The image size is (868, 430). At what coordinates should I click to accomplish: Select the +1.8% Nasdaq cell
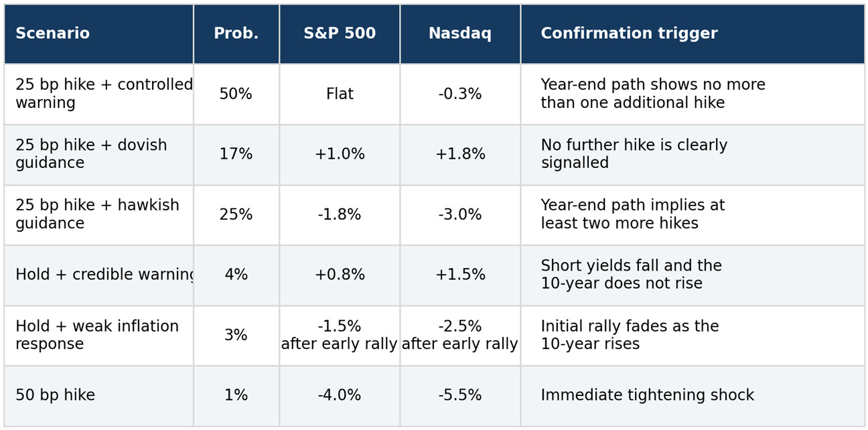point(460,155)
